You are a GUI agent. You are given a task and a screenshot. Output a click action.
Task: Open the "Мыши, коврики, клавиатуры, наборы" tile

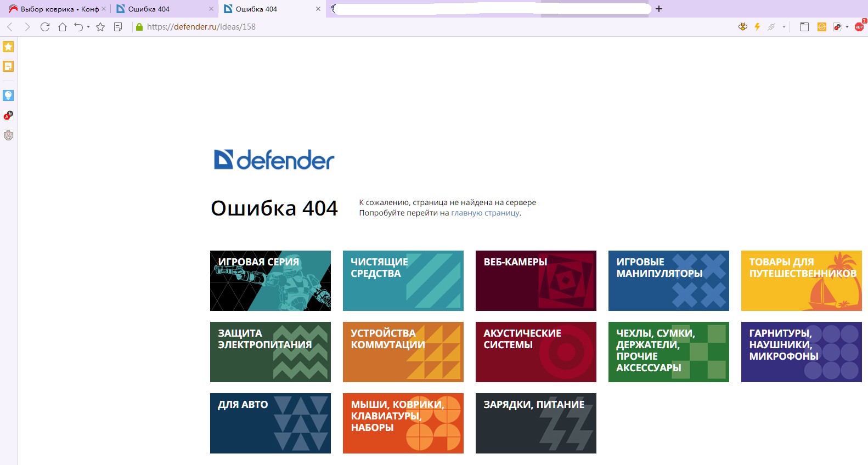(403, 423)
